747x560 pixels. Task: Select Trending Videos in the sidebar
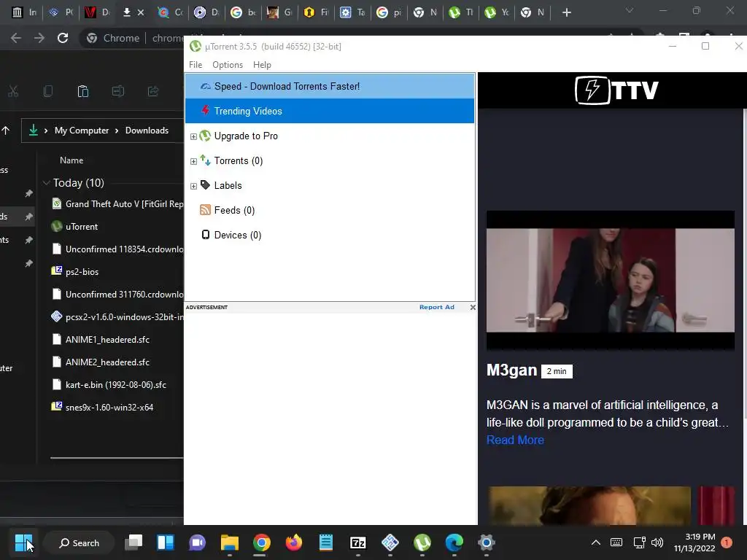pyautogui.click(x=330, y=111)
